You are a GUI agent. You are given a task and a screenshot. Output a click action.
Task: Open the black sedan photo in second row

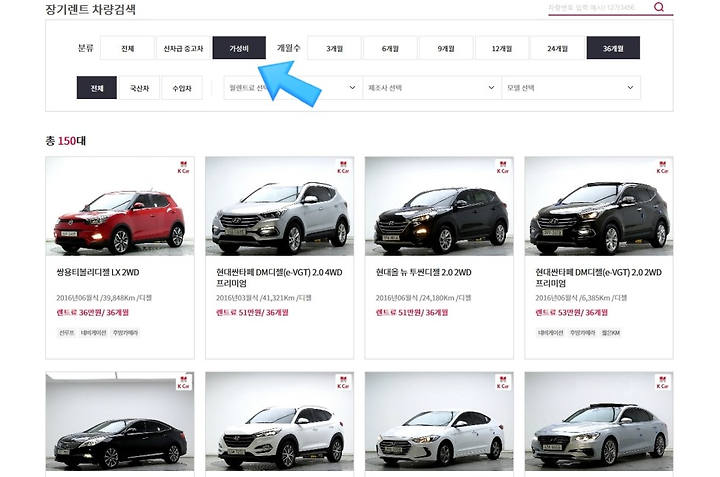(120, 421)
